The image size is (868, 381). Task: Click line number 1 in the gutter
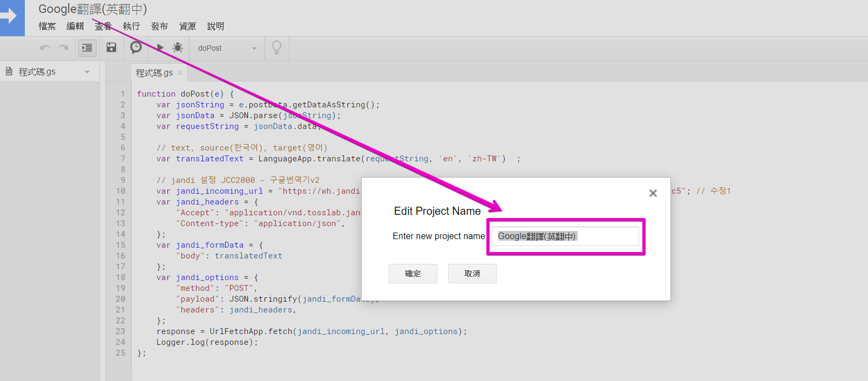point(123,94)
